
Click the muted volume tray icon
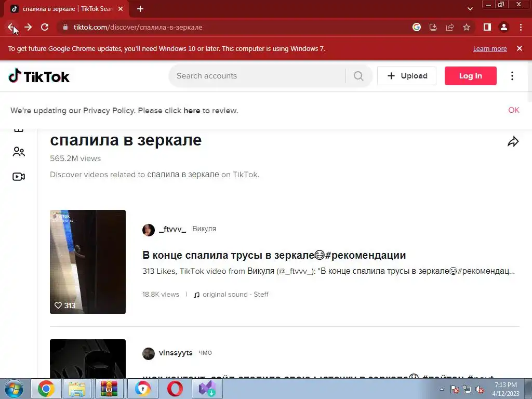[480, 390]
